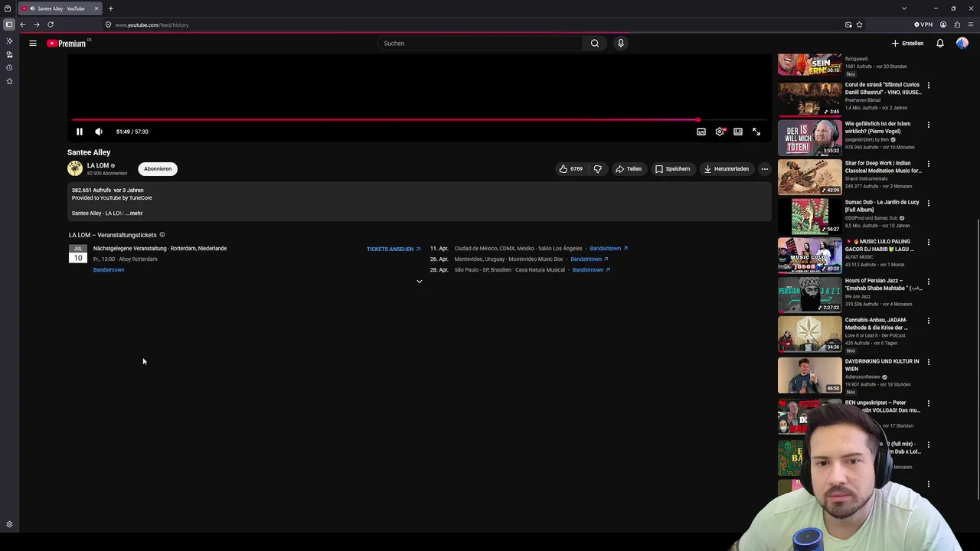The width and height of the screenshot is (980, 551).
Task: Bookmark page with address bar icon
Action: [x=859, y=24]
